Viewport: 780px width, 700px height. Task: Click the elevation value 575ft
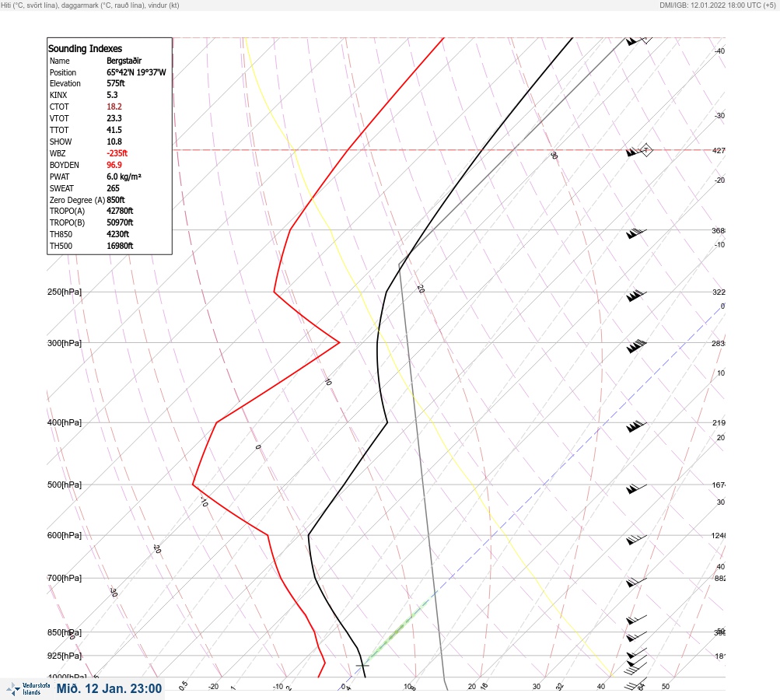tap(116, 83)
